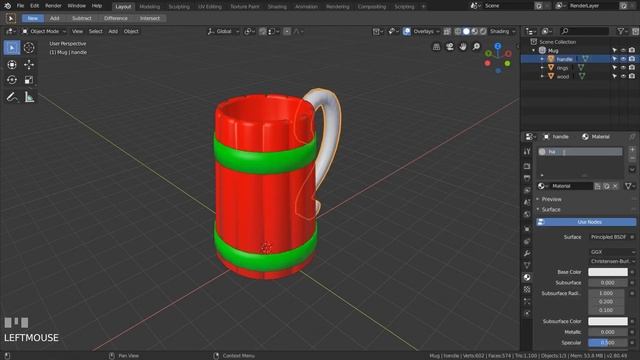The width and height of the screenshot is (640, 360).
Task: Remove material slot with minus icon
Action: click(x=632, y=158)
